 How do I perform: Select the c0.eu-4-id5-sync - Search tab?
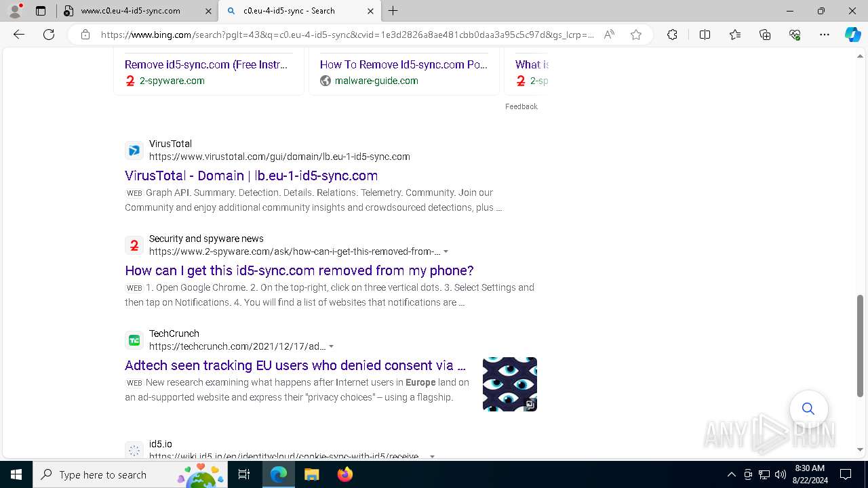pos(298,11)
